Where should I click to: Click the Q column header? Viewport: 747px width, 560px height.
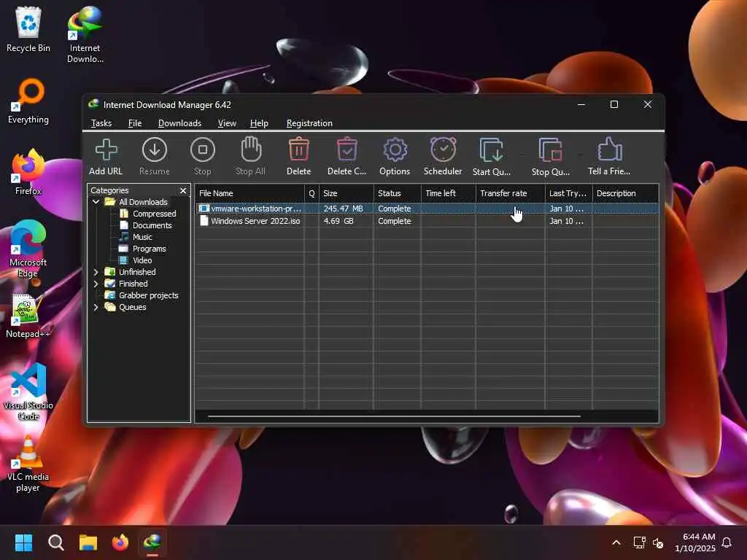click(311, 193)
